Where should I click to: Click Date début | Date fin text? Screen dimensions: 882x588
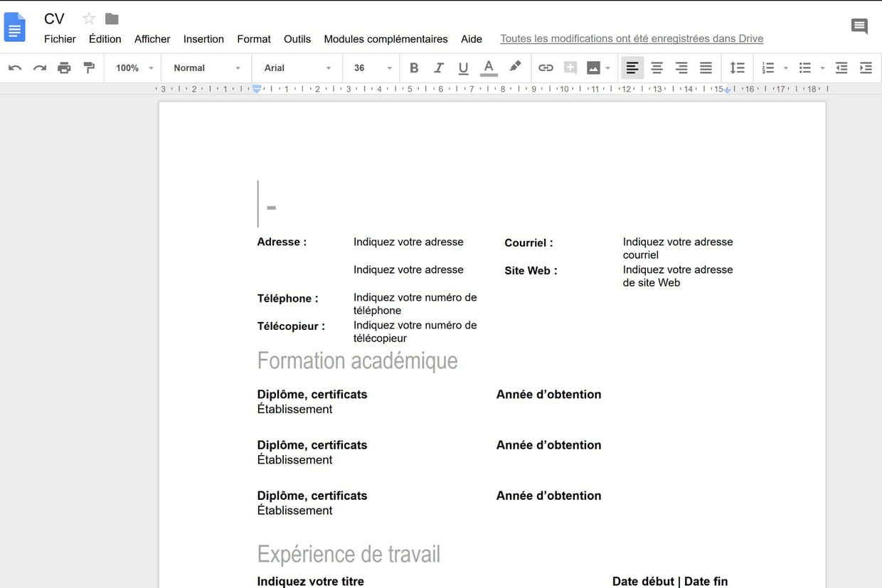pyautogui.click(x=670, y=581)
